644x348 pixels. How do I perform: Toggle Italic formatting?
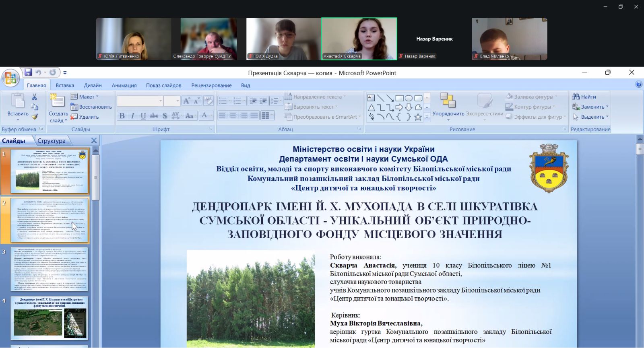point(132,116)
